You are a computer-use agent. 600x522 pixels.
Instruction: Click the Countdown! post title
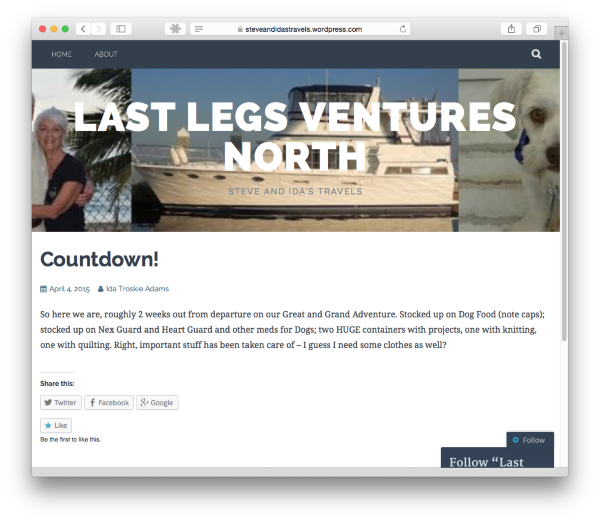click(x=99, y=259)
